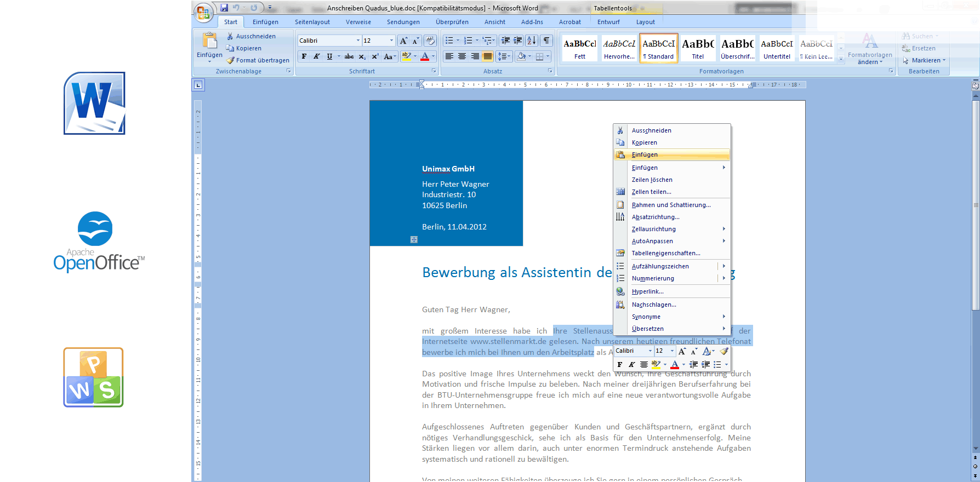Screen dimensions: 980x482
Task: Toggle bold in the mini toolbar
Action: (620, 364)
